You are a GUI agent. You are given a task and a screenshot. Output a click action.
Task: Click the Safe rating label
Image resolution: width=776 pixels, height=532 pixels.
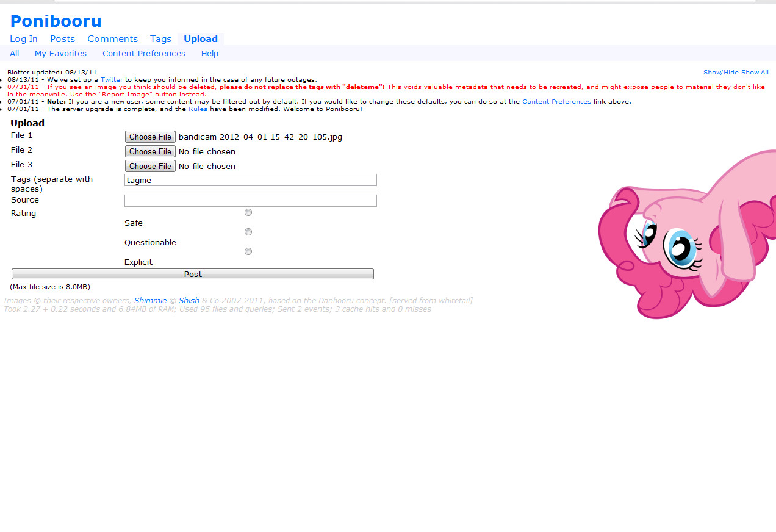pos(134,223)
